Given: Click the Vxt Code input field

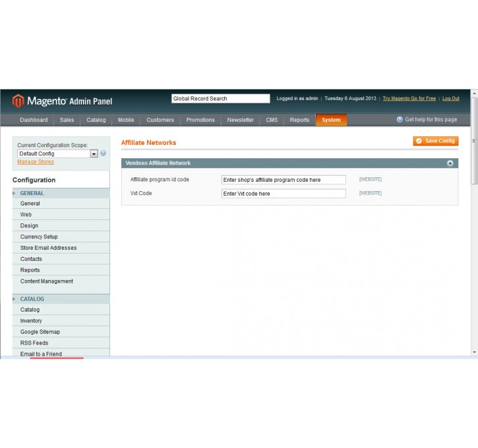Looking at the screenshot, I should coord(284,194).
